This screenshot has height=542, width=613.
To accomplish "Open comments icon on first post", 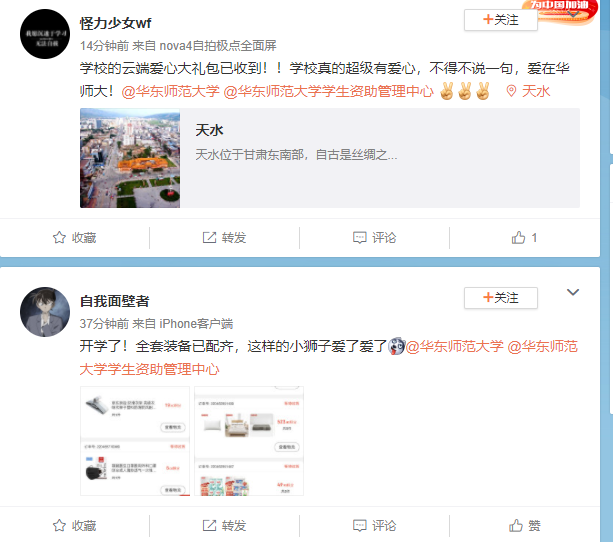I will 359,237.
